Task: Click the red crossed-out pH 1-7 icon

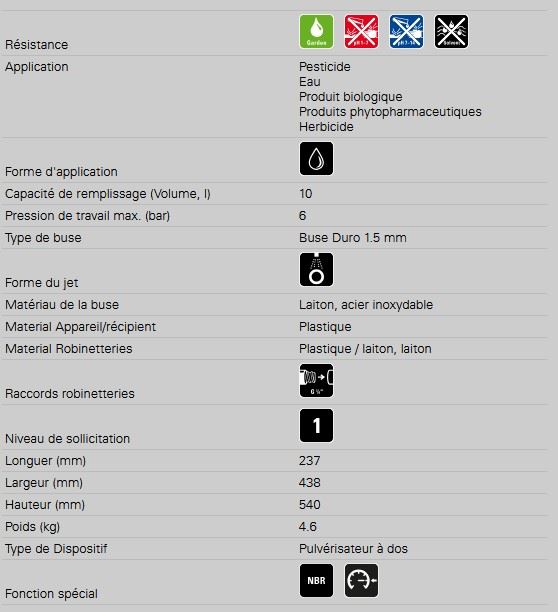Action: (x=361, y=32)
